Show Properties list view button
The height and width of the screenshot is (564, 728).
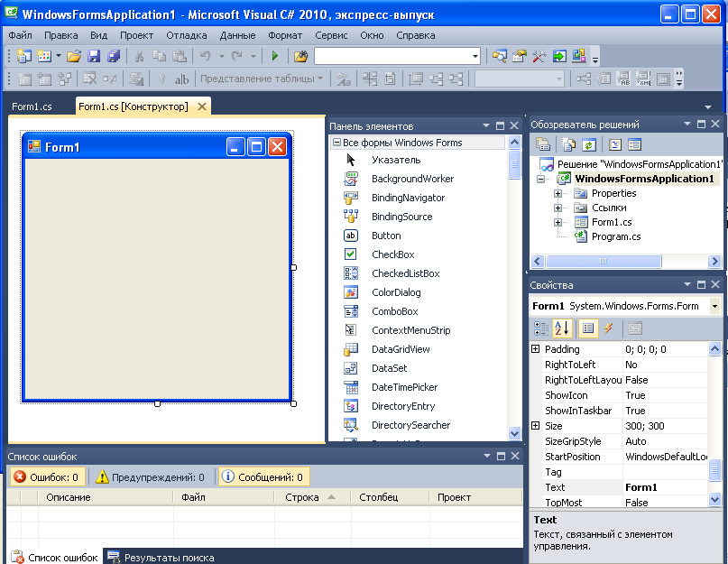click(588, 328)
